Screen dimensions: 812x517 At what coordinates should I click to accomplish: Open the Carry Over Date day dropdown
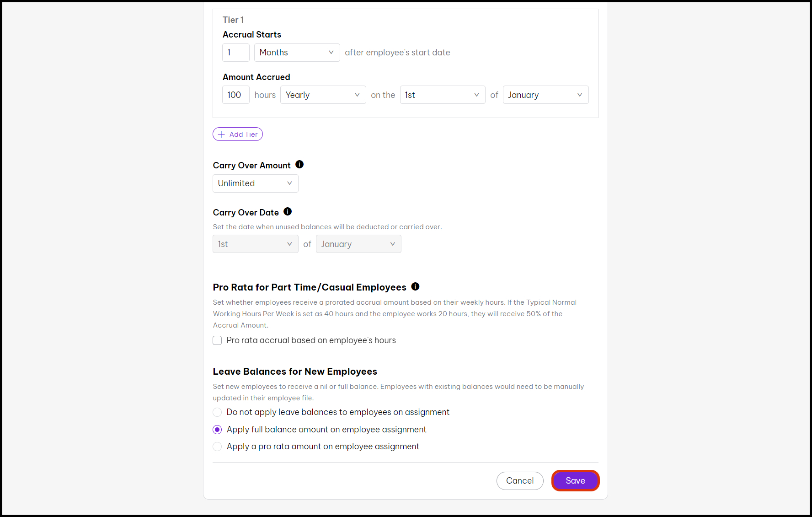[x=255, y=244]
